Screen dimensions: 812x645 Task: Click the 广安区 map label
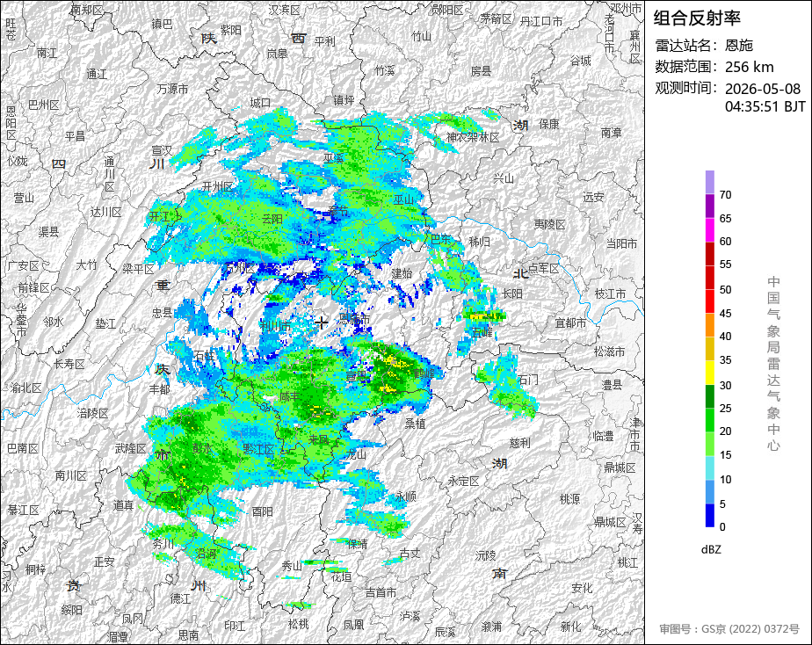pyautogui.click(x=24, y=265)
